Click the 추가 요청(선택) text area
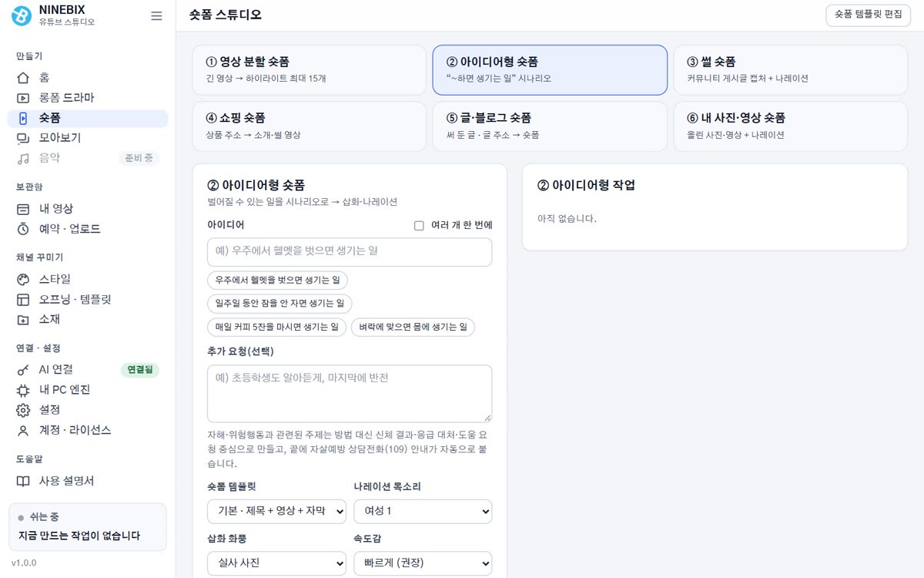This screenshot has width=924, height=578. (350, 394)
